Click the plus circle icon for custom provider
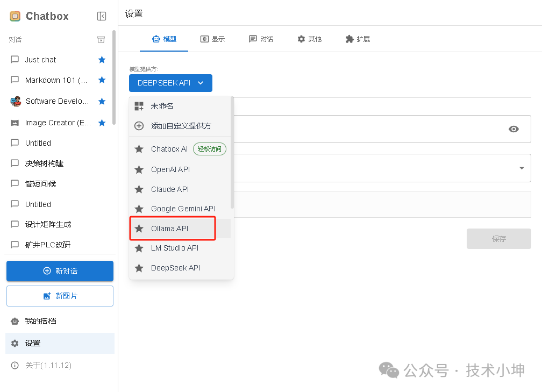 139,126
